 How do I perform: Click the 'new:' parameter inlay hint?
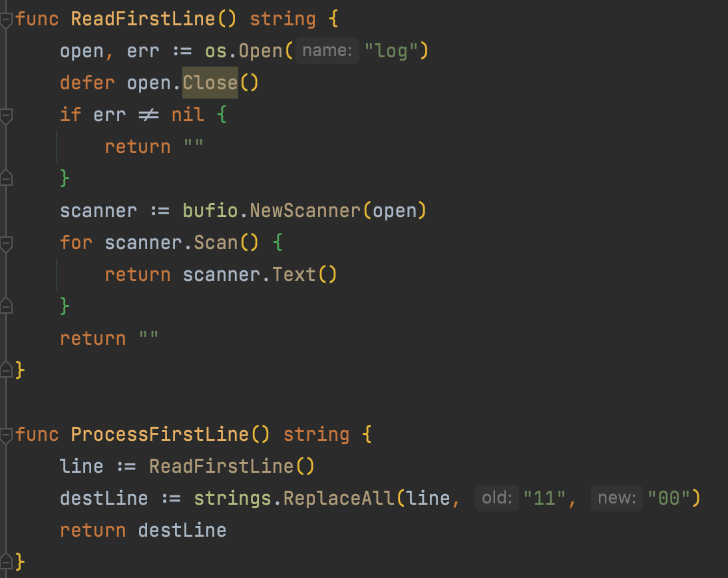pos(617,498)
